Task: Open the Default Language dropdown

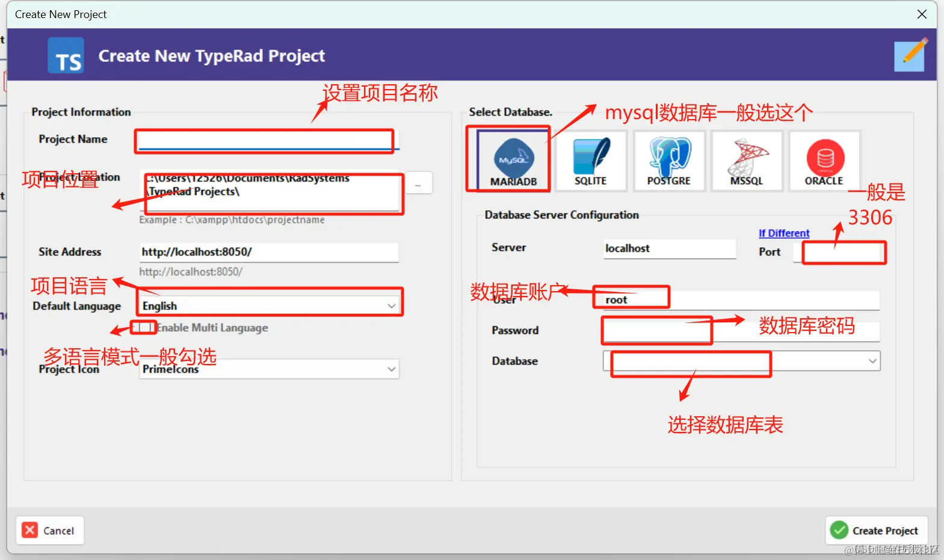Action: click(269, 306)
